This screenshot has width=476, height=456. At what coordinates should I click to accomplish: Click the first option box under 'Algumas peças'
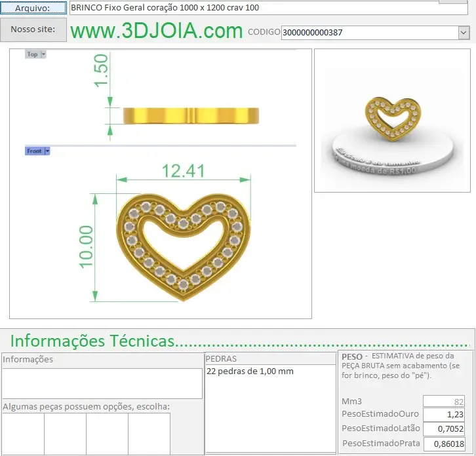[23, 434]
